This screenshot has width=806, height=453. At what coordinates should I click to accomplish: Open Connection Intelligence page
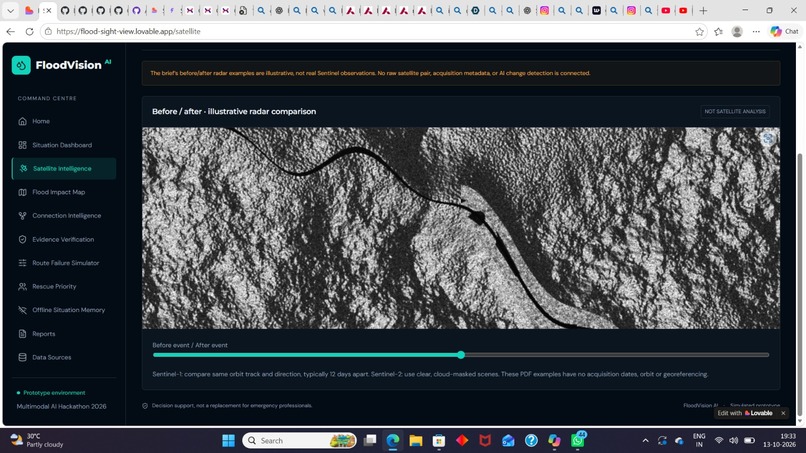click(64, 216)
